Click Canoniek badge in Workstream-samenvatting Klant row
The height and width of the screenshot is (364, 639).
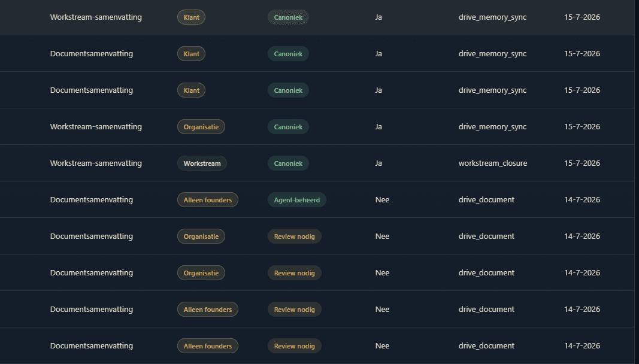point(288,17)
